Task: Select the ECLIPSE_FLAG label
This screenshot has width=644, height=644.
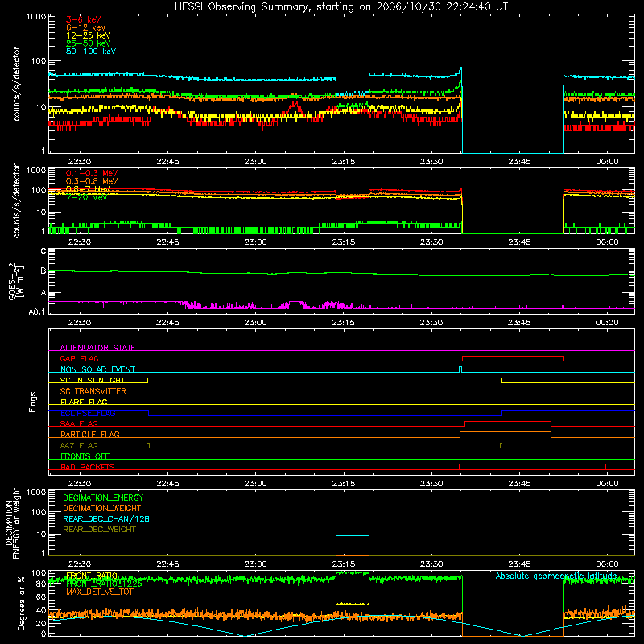Action: pos(88,413)
